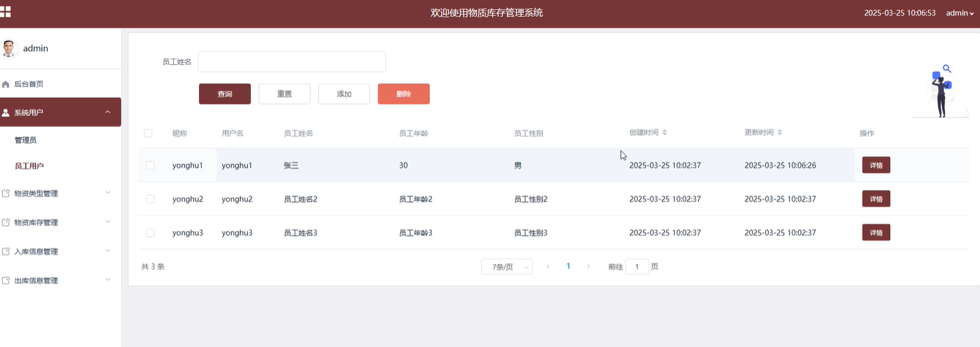The image size is (980, 347).
Task: Click the 员工性别3 cell
Action: [x=531, y=233]
